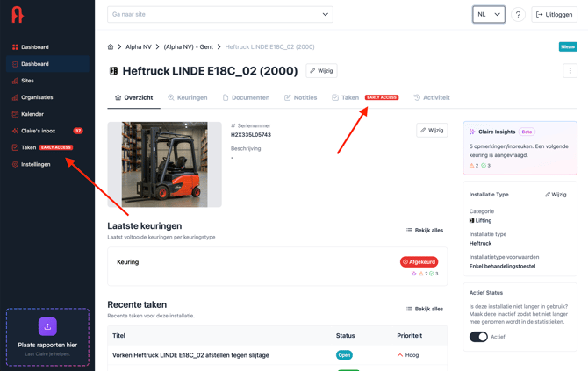Click the Uitloggen button
The image size is (588, 371).
coord(555,15)
